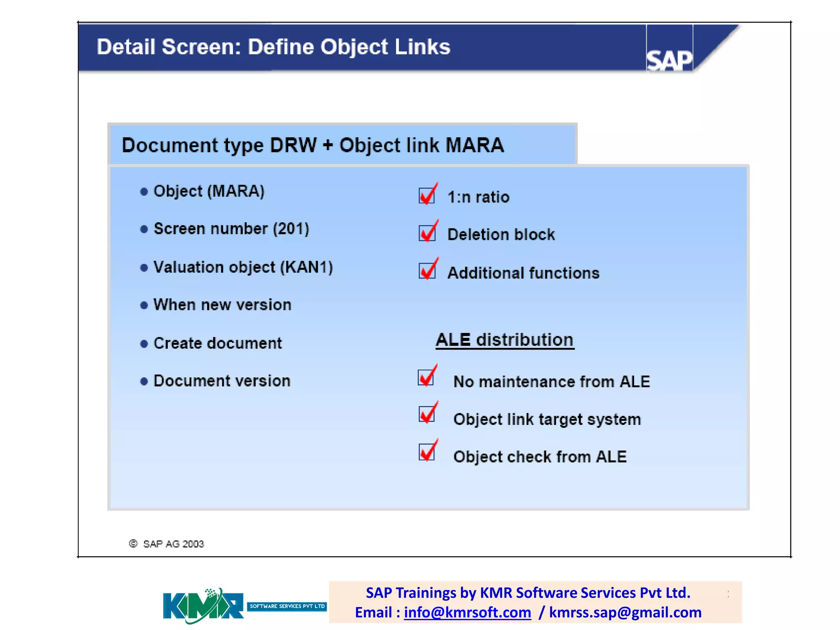Click the 'Additional functions' label
Screen dimensions: 840x630
point(523,273)
